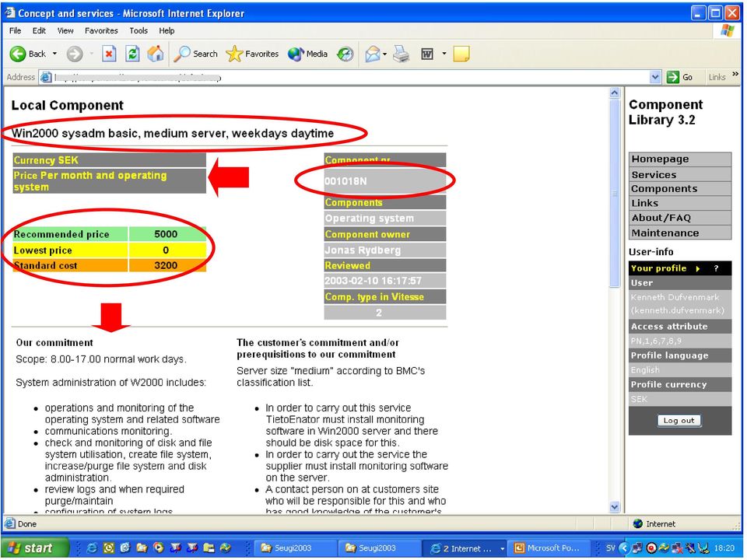Open the Help menu
The image size is (747, 560).
(167, 30)
